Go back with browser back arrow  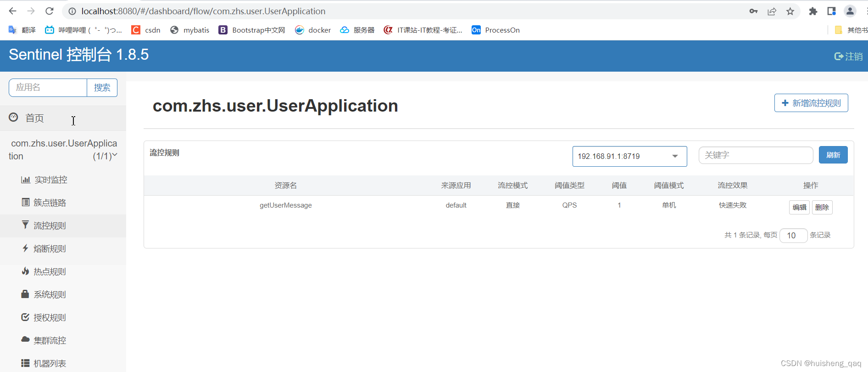(x=12, y=11)
